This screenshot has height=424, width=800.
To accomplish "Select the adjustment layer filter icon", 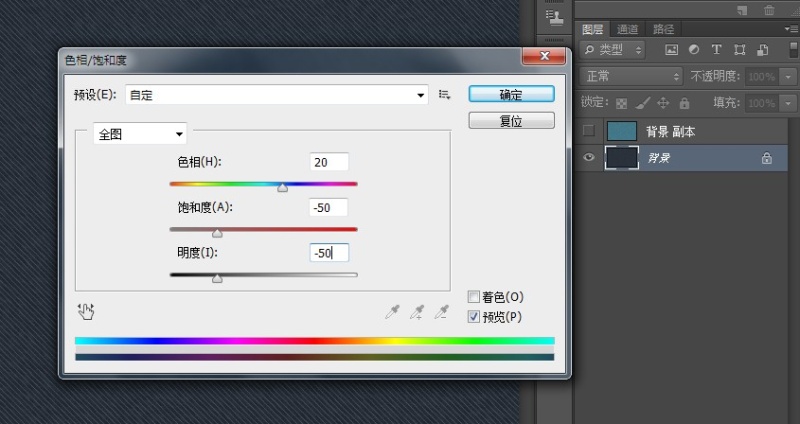I will coord(694,49).
